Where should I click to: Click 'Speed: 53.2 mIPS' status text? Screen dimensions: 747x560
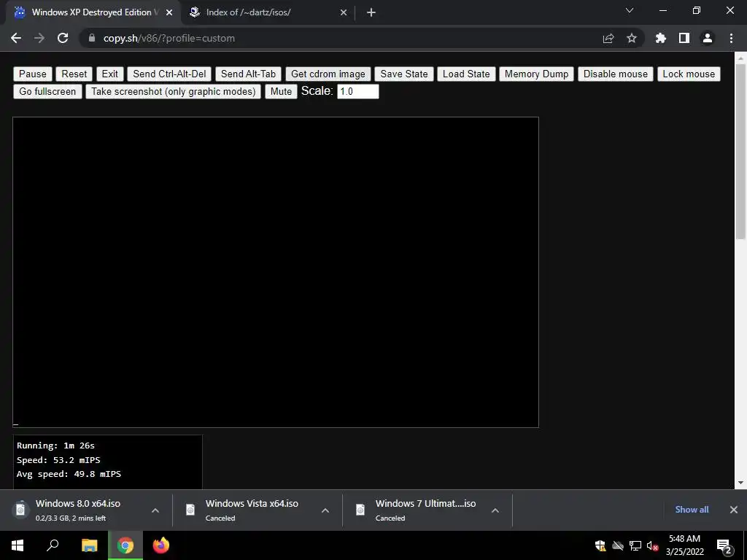[58, 460]
